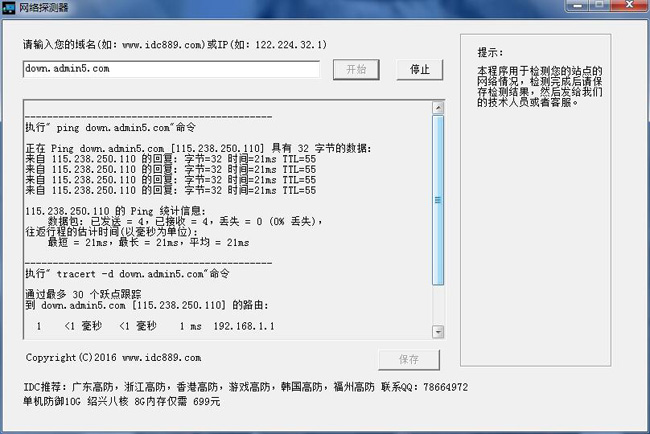This screenshot has width=650, height=434.
Task: Click the 请输入您的域名 instruction label
Action: pos(175,44)
